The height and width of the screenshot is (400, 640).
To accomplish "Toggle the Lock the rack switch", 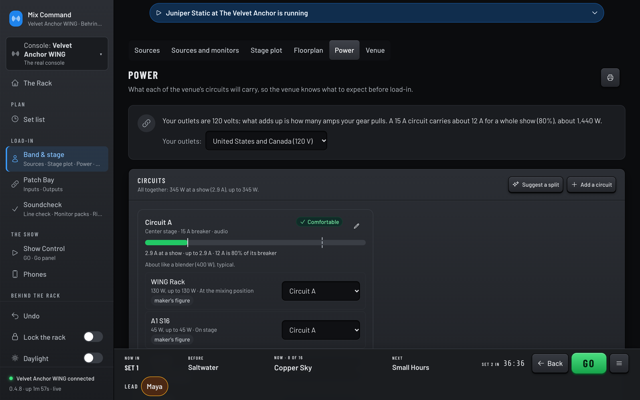I will point(93,337).
